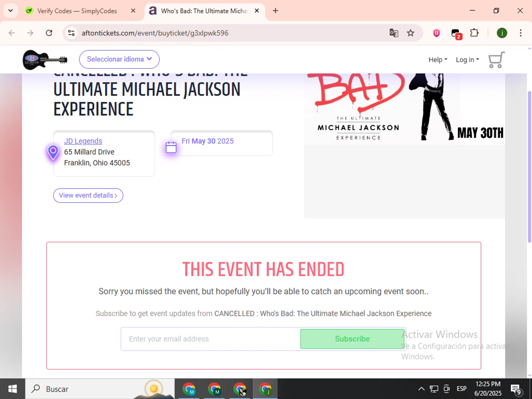Click the Franklin, Ohio 45005 text
Screen dimensions: 532x399
point(97,163)
